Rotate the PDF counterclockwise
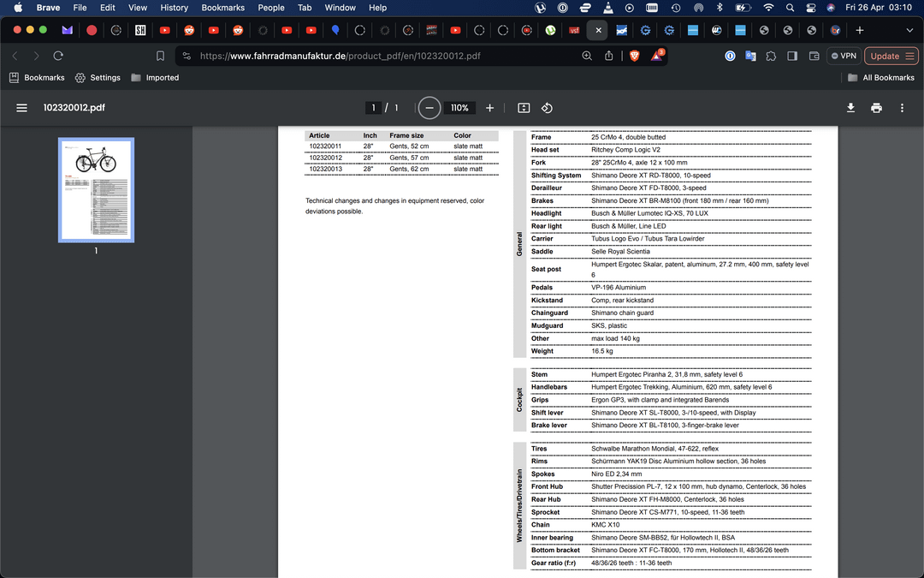 click(x=547, y=108)
